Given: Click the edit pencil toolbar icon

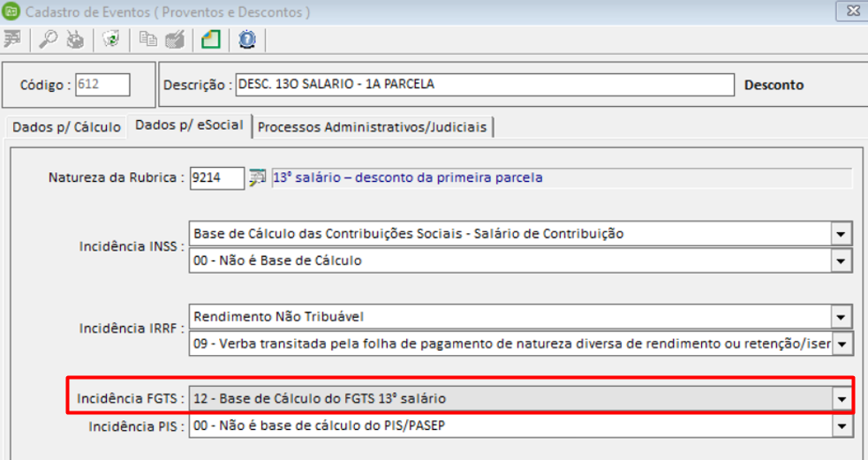Looking at the screenshot, I should click(x=174, y=39).
